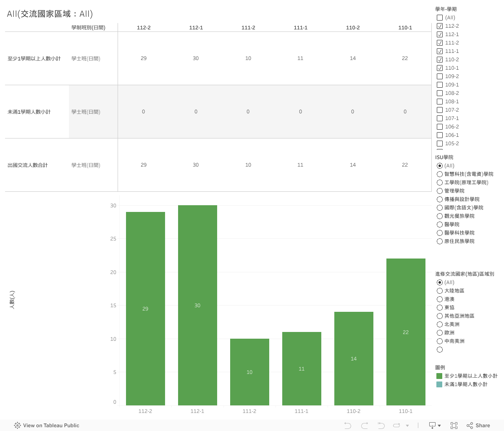504x431 pixels.
Task: Click the 110-2 green bar
Action: [x=354, y=358]
